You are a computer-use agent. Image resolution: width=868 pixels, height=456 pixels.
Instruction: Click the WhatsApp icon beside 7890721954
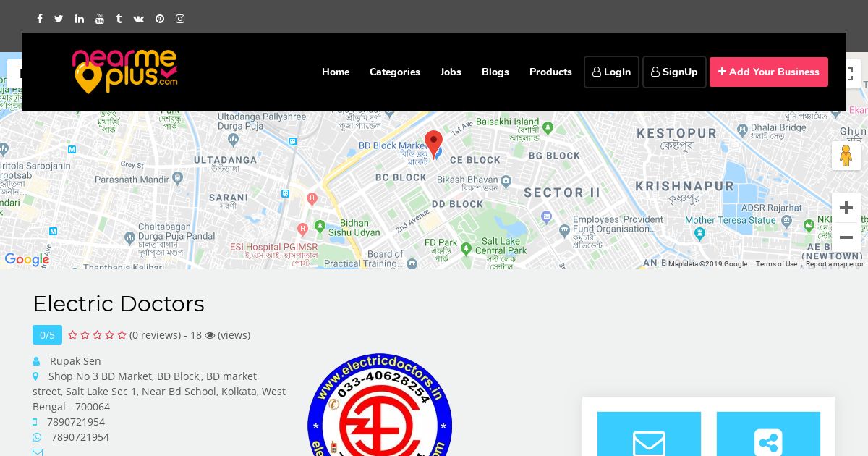[x=37, y=437]
